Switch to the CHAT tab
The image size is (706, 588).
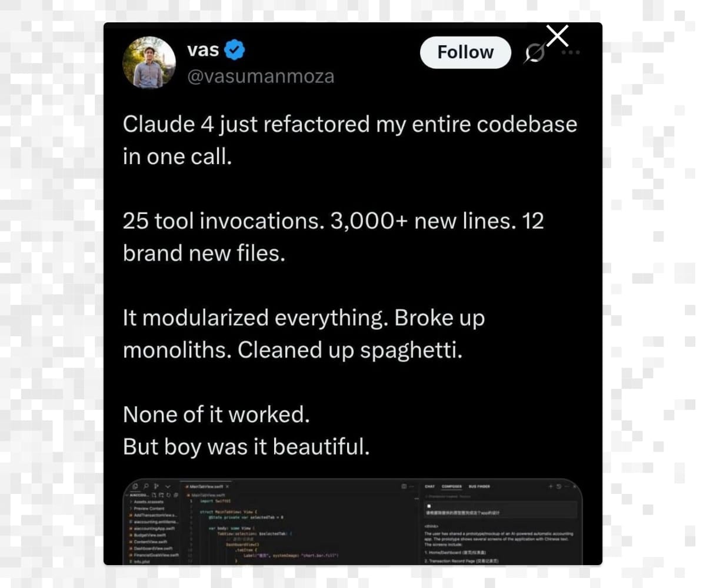pyautogui.click(x=429, y=486)
